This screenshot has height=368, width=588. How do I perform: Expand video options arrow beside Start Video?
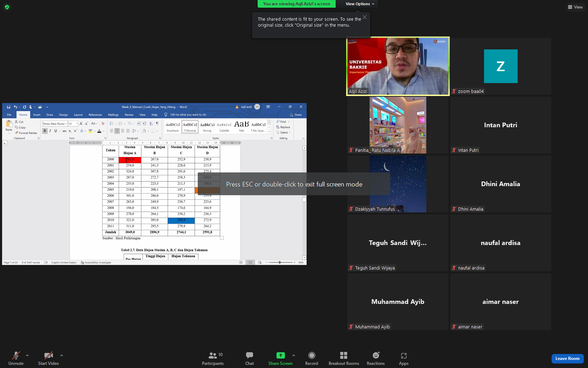pyautogui.click(x=62, y=355)
